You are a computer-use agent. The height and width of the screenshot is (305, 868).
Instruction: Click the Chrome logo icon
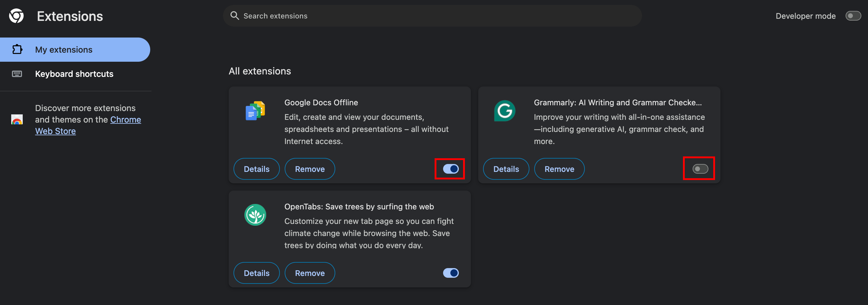(x=16, y=16)
